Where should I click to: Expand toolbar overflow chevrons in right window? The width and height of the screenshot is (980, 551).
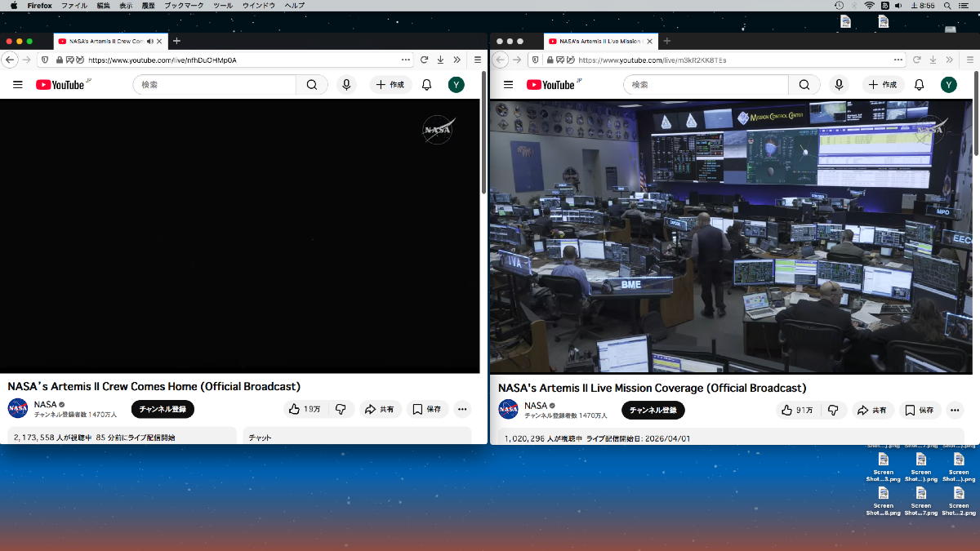pyautogui.click(x=949, y=60)
